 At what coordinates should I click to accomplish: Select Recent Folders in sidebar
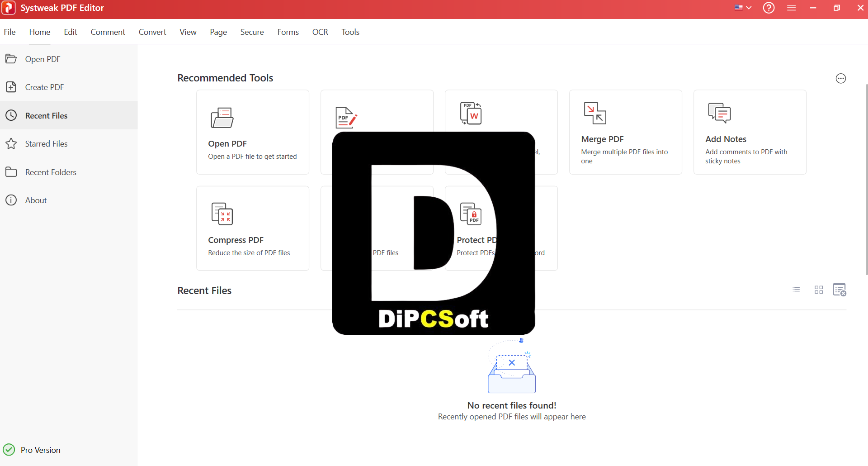pyautogui.click(x=51, y=172)
